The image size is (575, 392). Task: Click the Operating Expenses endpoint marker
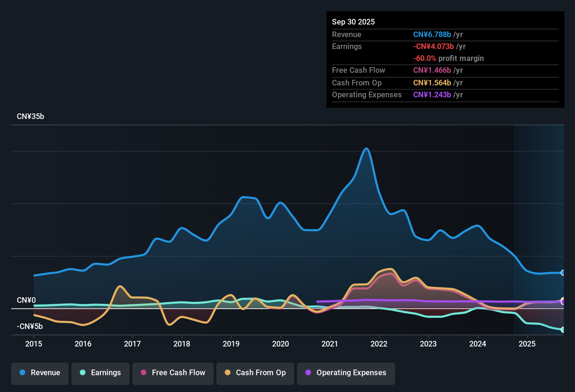pos(563,301)
